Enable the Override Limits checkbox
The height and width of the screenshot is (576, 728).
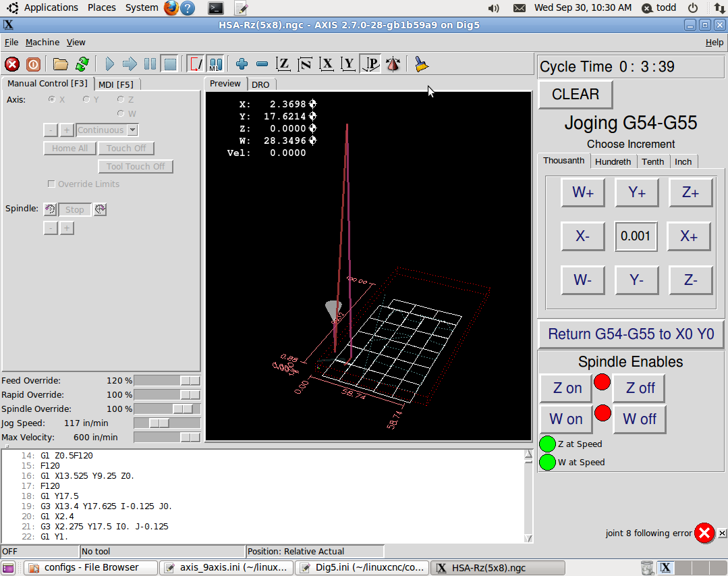point(51,184)
